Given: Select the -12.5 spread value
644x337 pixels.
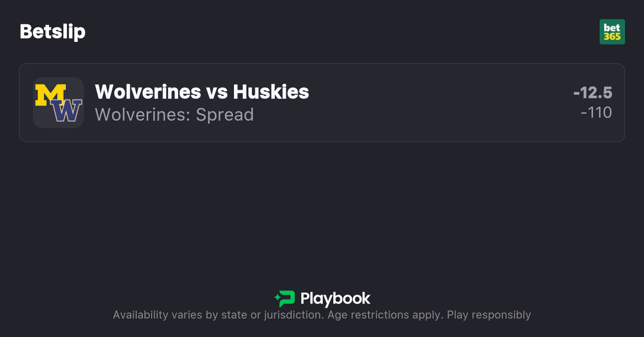Looking at the screenshot, I should coord(593,93).
